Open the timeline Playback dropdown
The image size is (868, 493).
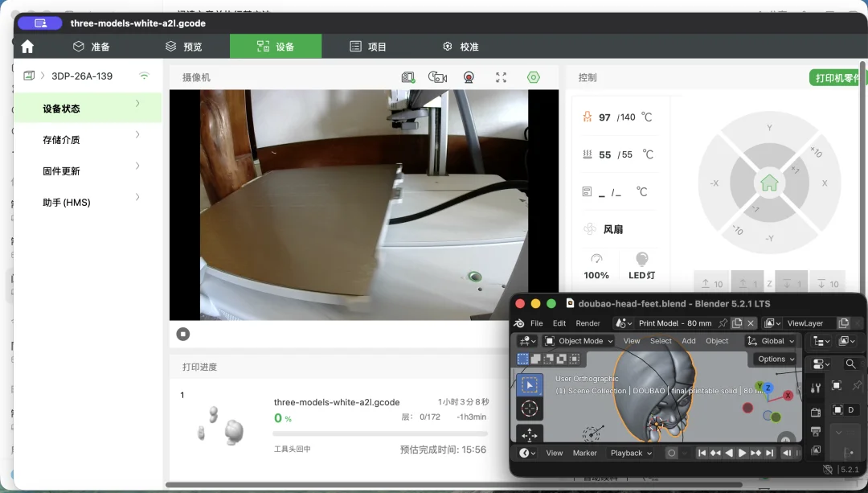tap(631, 453)
